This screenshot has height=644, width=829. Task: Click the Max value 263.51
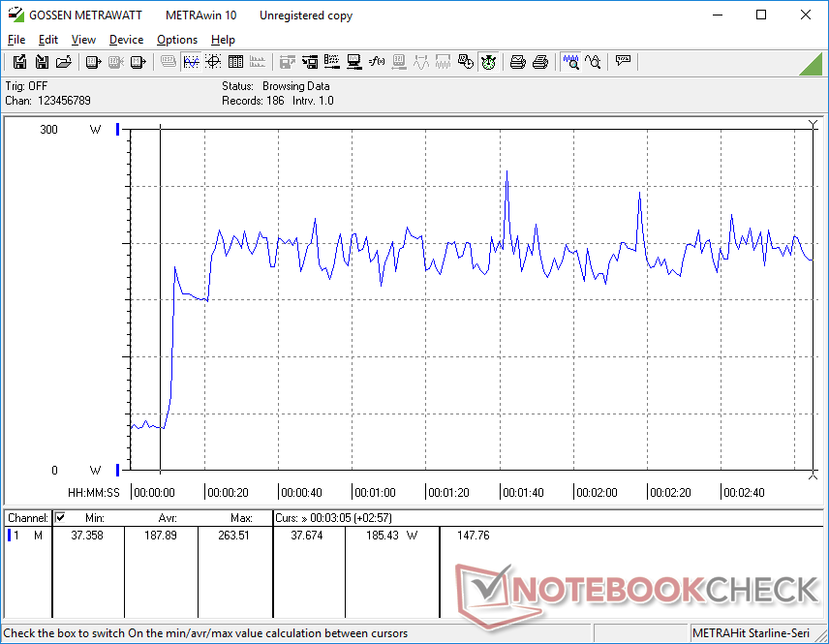pos(233,536)
